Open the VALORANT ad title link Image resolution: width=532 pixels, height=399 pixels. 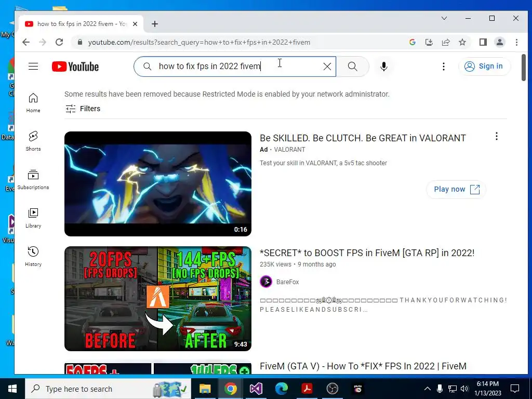pyautogui.click(x=363, y=138)
